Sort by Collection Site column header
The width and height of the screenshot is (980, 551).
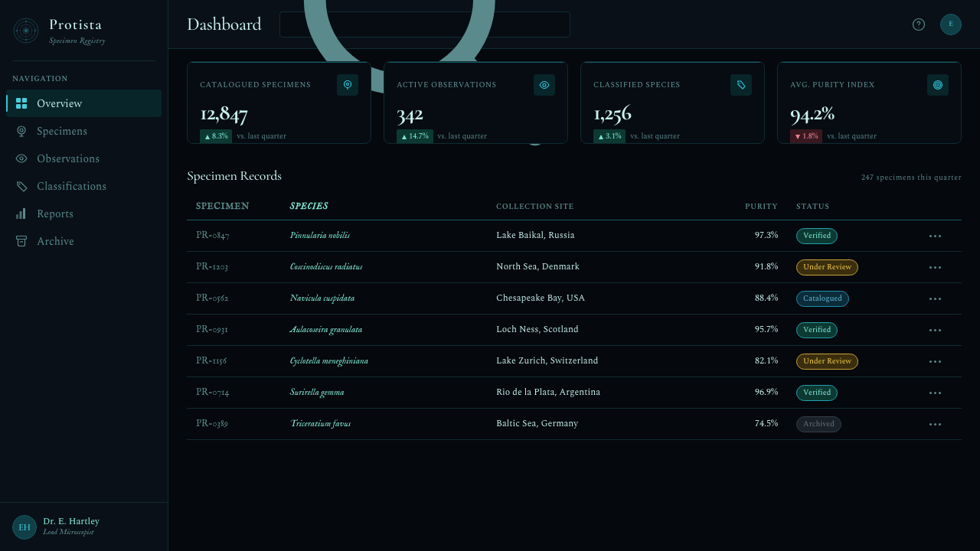point(534,207)
